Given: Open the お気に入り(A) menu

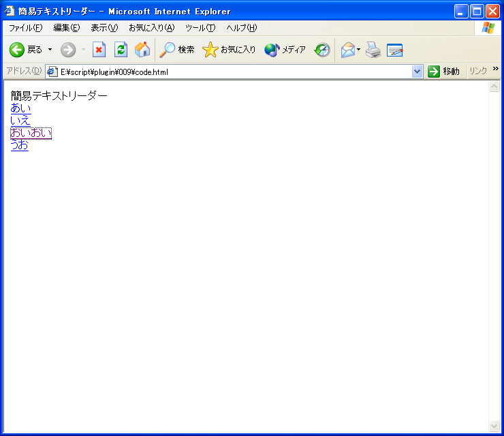Looking at the screenshot, I should [151, 28].
